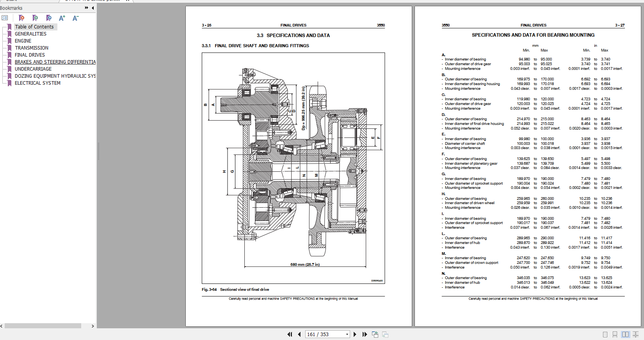Image resolution: width=644 pixels, height=340 pixels.
Task: Jump to the last page
Action: (365, 335)
